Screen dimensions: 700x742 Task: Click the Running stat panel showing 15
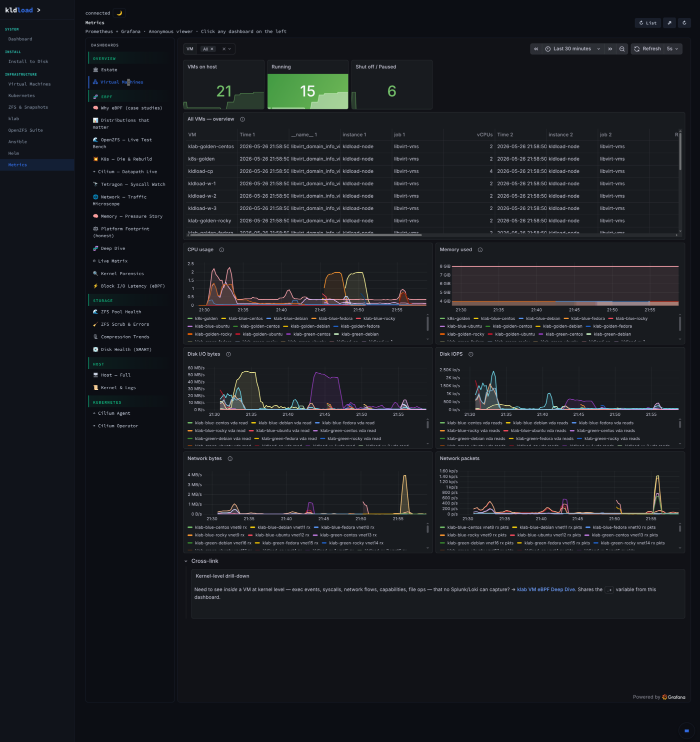pos(307,85)
